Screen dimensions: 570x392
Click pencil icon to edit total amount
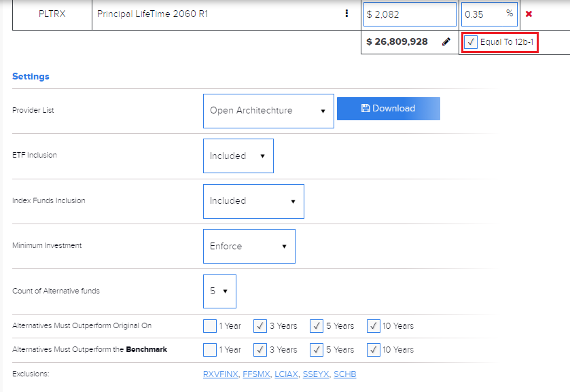[446, 41]
